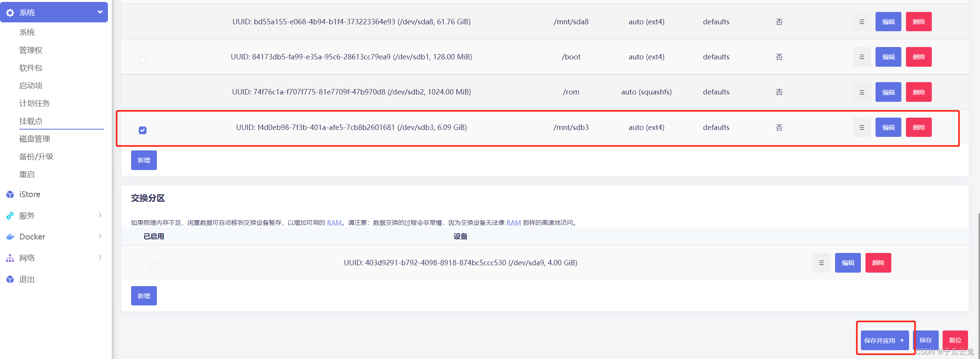This screenshot has width=980, height=359.
Task: Click the 设备 column header
Action: pyautogui.click(x=461, y=236)
